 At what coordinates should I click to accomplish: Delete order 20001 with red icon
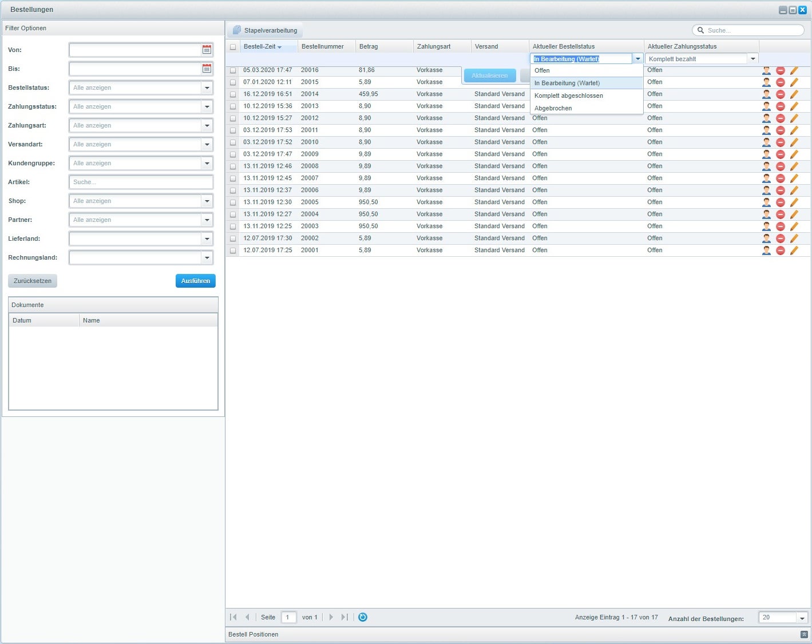point(780,251)
